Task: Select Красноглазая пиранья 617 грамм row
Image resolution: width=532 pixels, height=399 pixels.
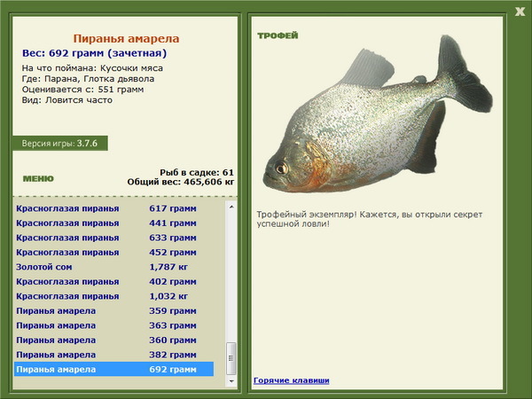Action: tap(113, 208)
